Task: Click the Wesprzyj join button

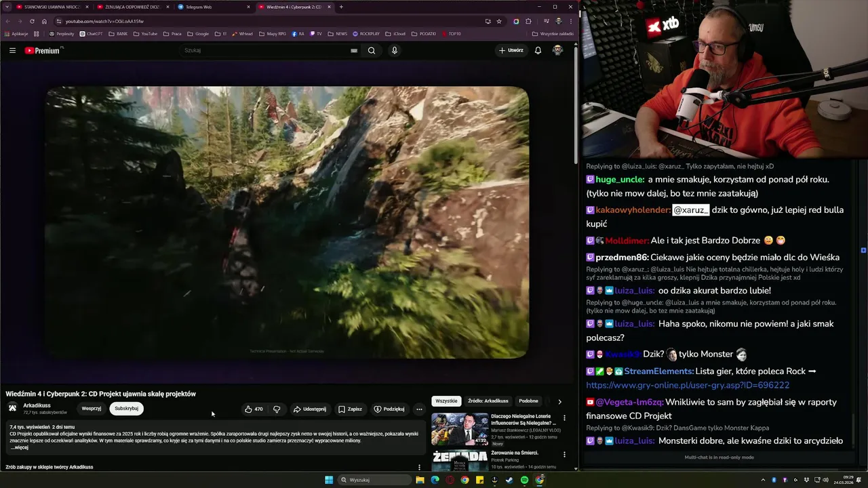Action: 92,409
